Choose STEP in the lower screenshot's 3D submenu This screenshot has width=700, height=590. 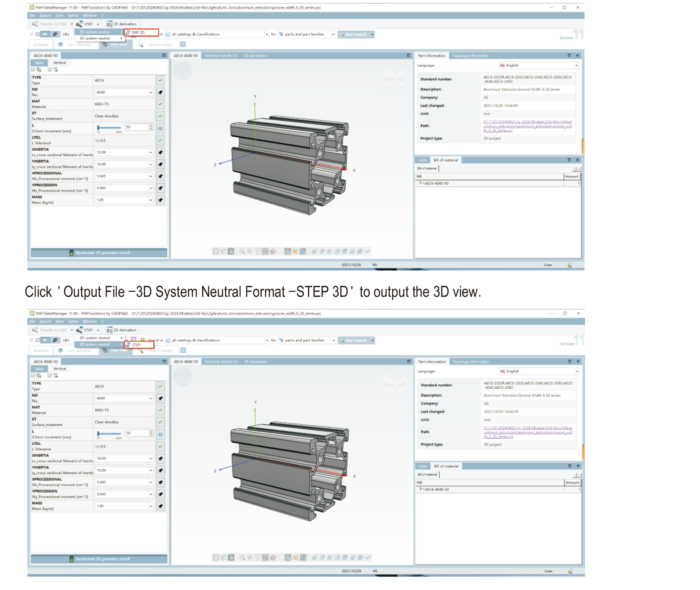point(139,345)
